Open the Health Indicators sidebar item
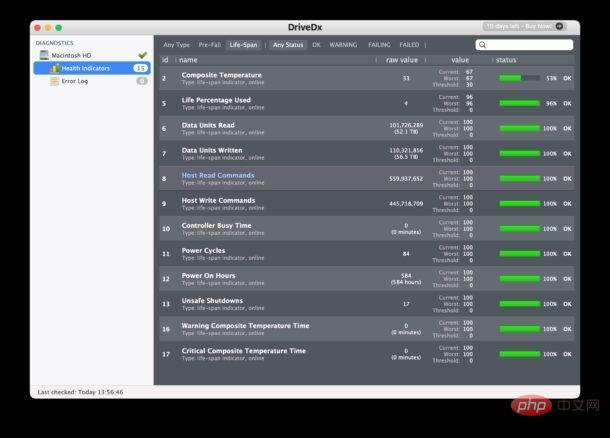 (92, 68)
